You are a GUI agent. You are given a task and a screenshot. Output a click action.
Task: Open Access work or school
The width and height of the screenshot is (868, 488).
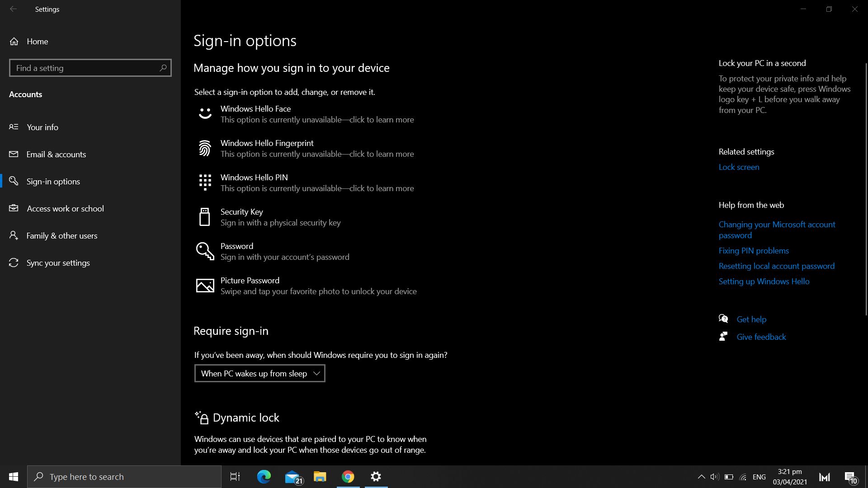tap(66, 208)
